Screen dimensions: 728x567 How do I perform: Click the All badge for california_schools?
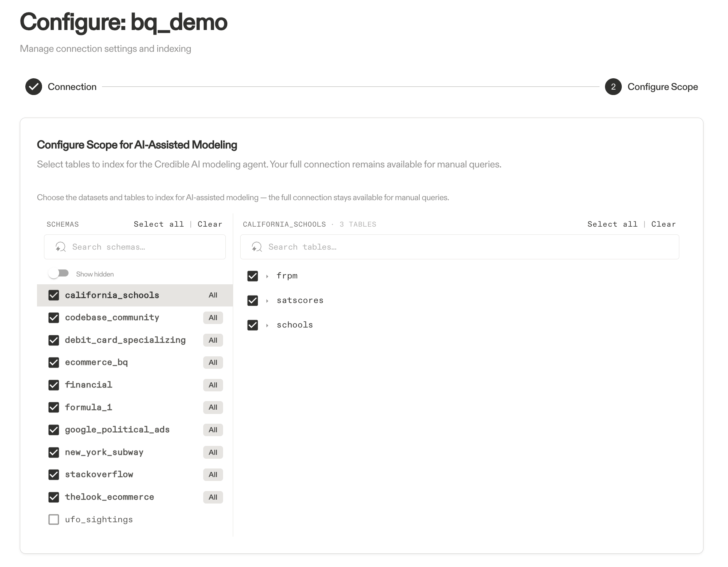click(x=213, y=295)
